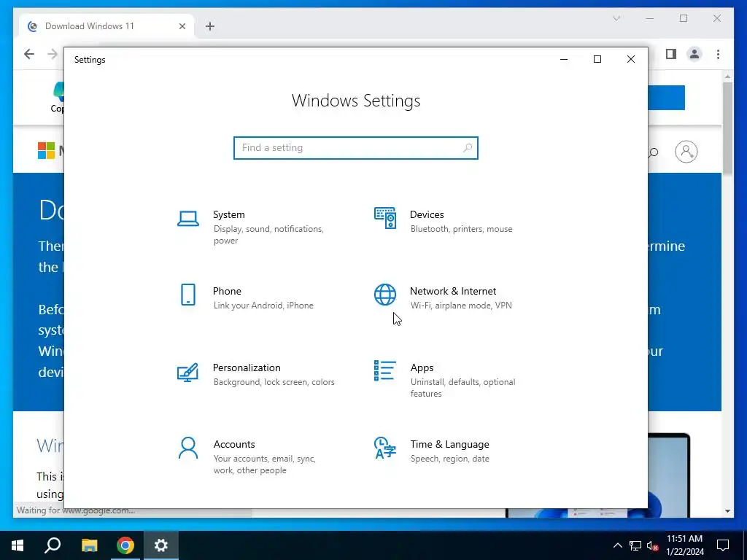Open the Phone settings icon
The height and width of the screenshot is (560, 747).
point(188,295)
